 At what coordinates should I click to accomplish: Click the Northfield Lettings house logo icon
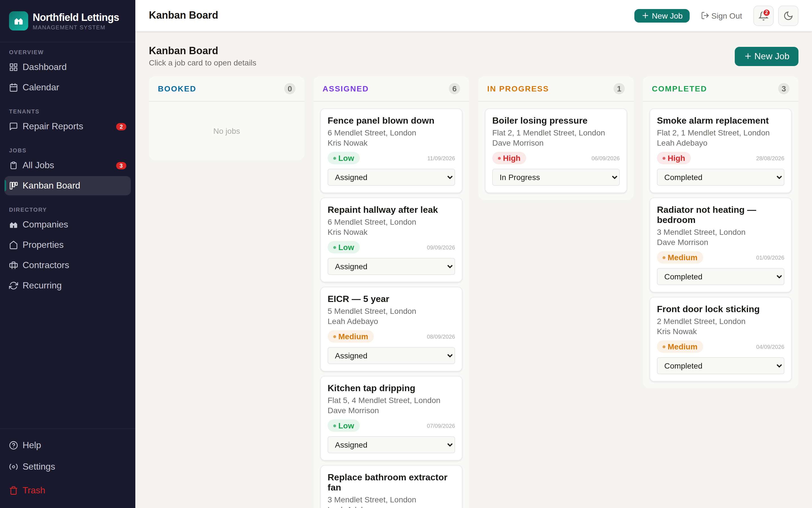point(18,21)
